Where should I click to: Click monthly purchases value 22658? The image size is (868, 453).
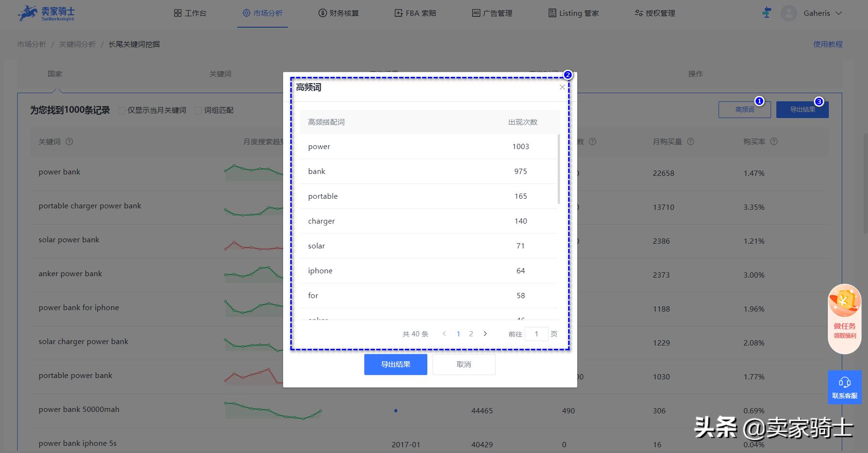tap(663, 173)
